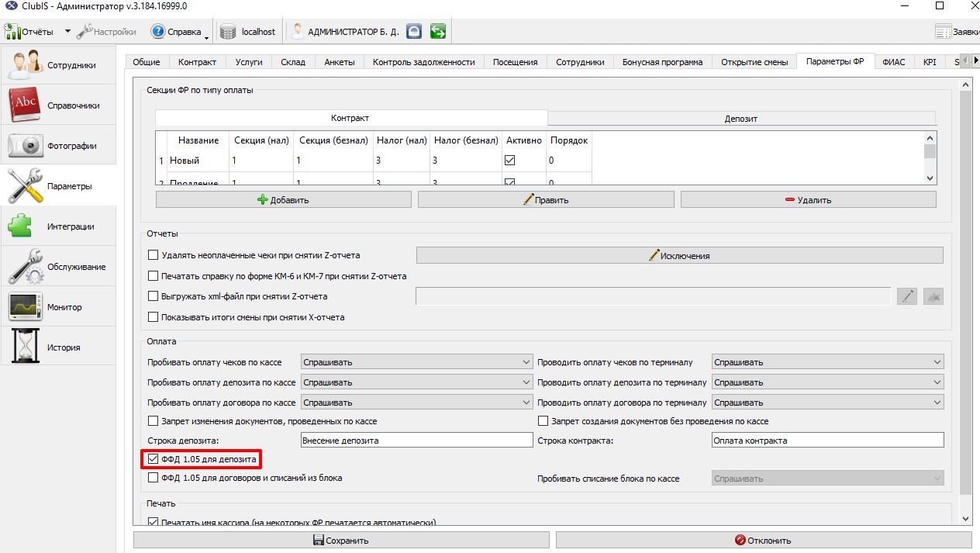The width and height of the screenshot is (980, 553).
Task: Check Показывать итоги смены при снятии X-отчета
Action: tap(153, 317)
